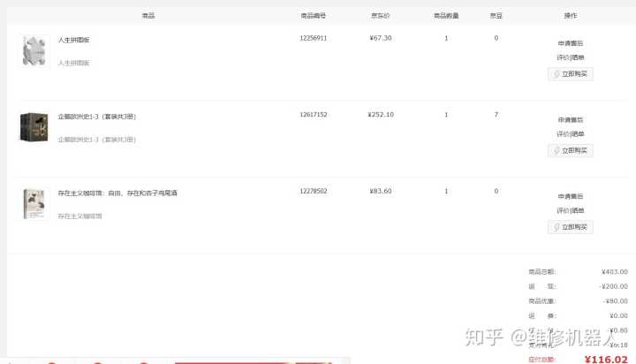Open the 人生拼图版 product thumbnail
Image resolution: width=636 pixels, height=364 pixels.
34,51
